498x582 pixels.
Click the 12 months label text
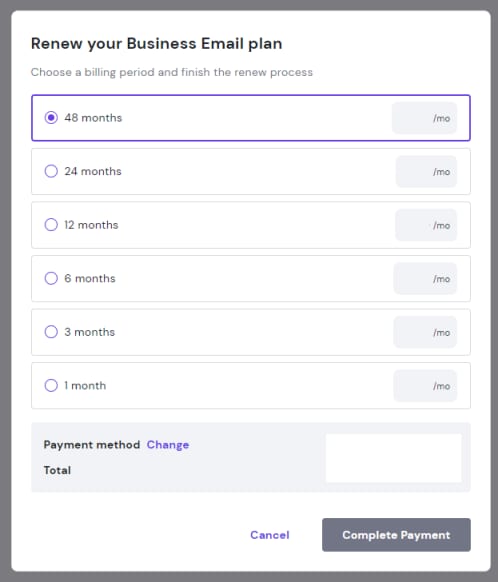pos(91,225)
